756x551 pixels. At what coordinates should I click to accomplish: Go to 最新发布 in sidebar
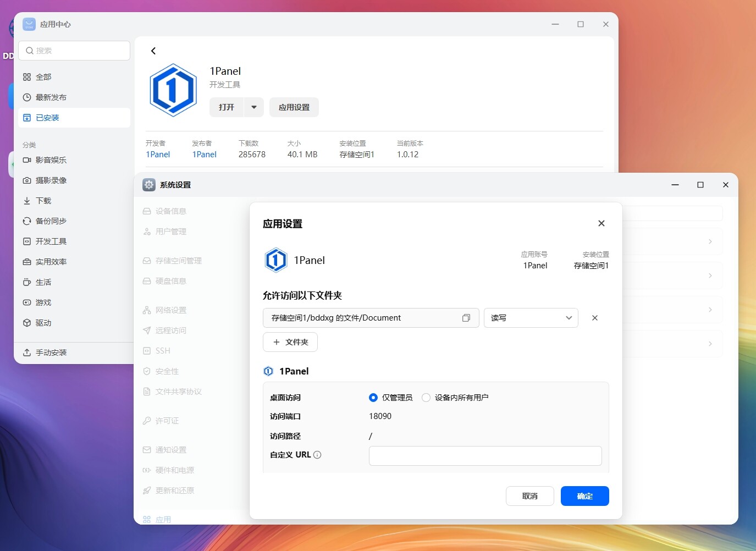point(51,97)
